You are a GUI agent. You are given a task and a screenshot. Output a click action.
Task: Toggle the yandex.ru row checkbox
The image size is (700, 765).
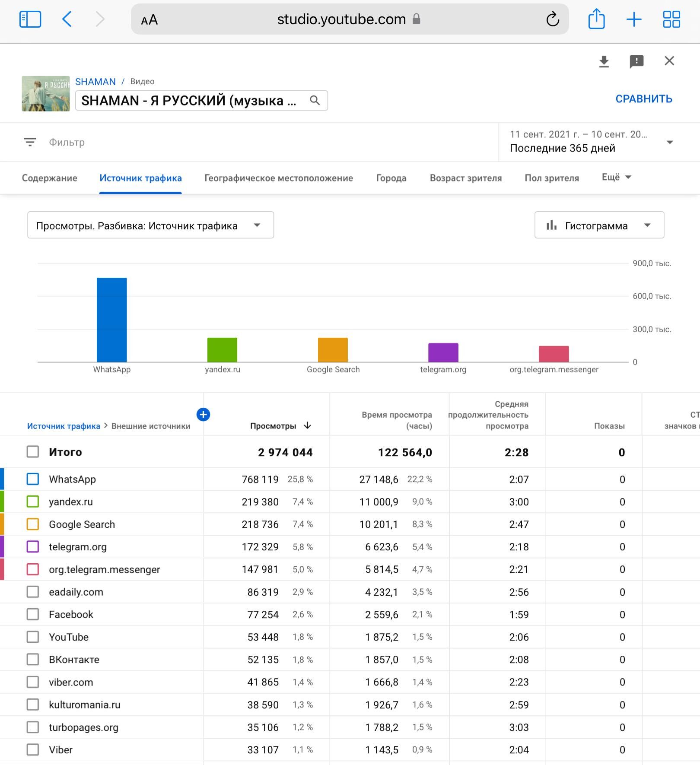click(33, 502)
